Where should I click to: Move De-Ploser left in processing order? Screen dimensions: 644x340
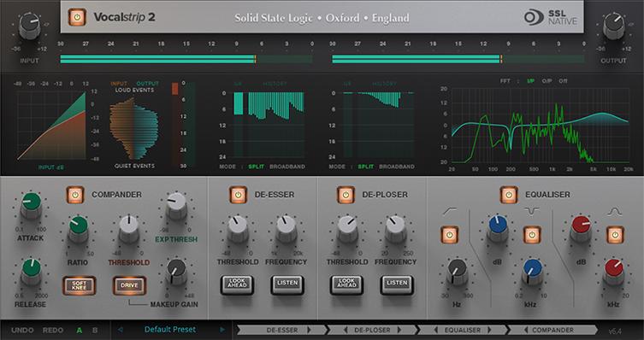(x=346, y=330)
